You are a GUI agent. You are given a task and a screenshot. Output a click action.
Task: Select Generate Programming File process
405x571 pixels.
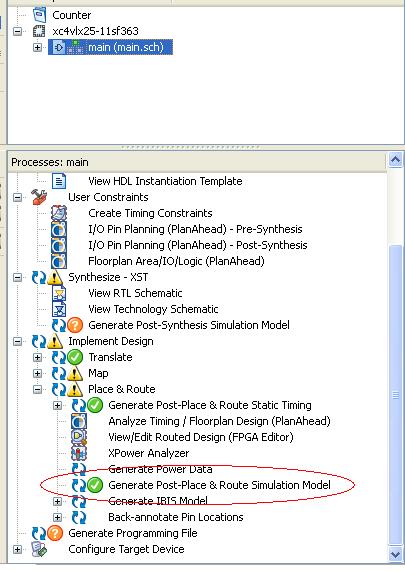[x=133, y=533]
